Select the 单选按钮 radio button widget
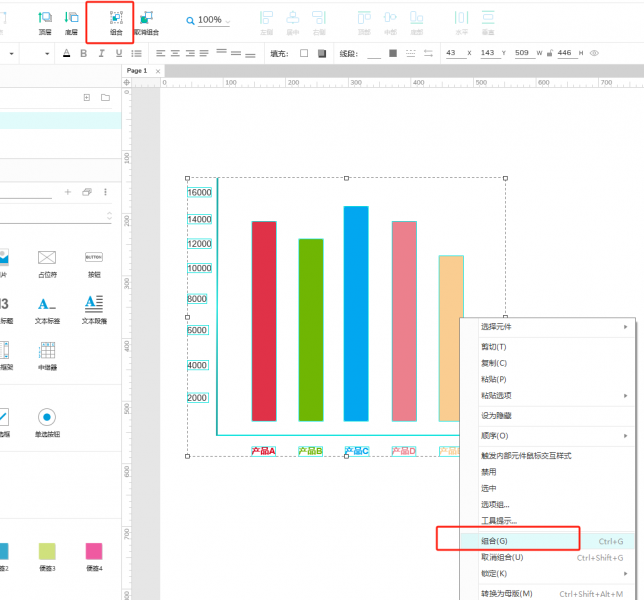The height and width of the screenshot is (600, 644). pyautogui.click(x=47, y=423)
